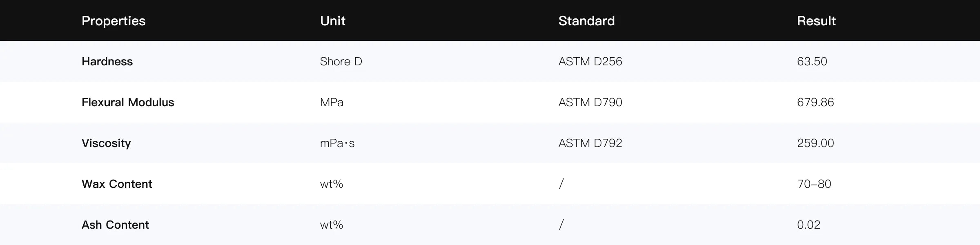Click the Unit column header
This screenshot has width=980, height=245.
(x=332, y=21)
